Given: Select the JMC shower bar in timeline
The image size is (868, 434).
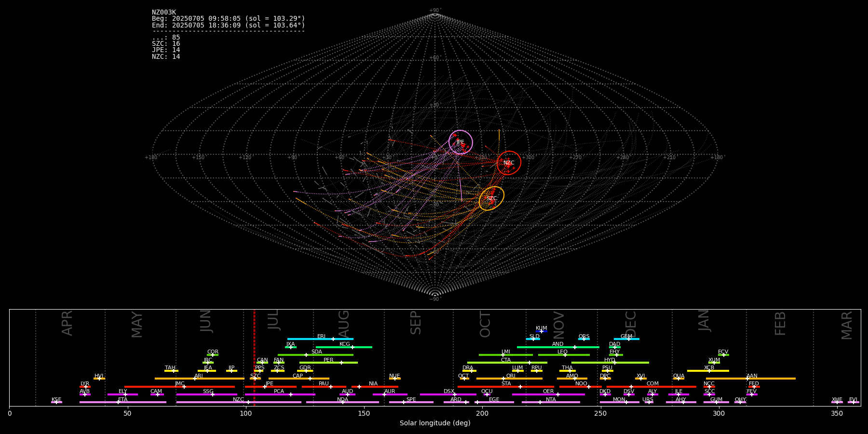Looking at the screenshot, I should [179, 386].
